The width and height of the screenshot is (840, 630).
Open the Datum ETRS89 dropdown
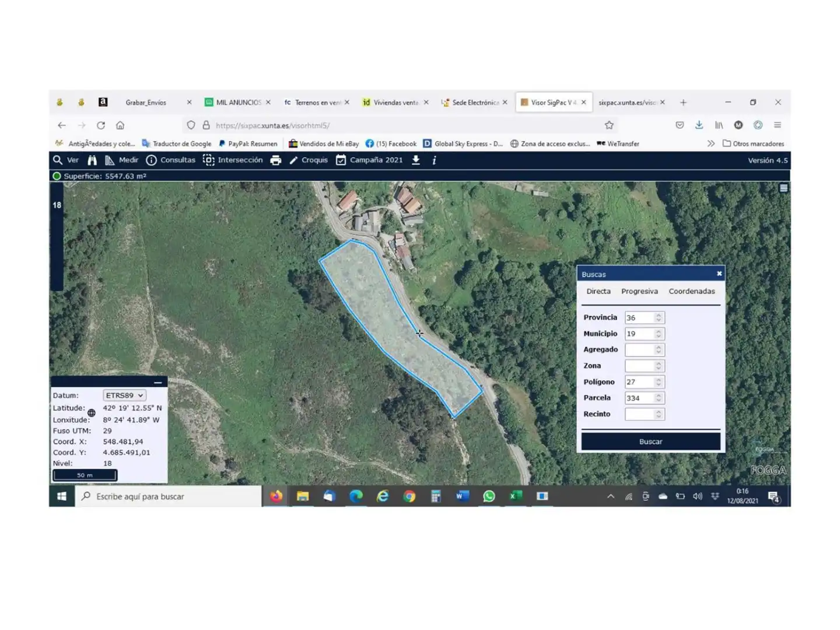pyautogui.click(x=124, y=395)
